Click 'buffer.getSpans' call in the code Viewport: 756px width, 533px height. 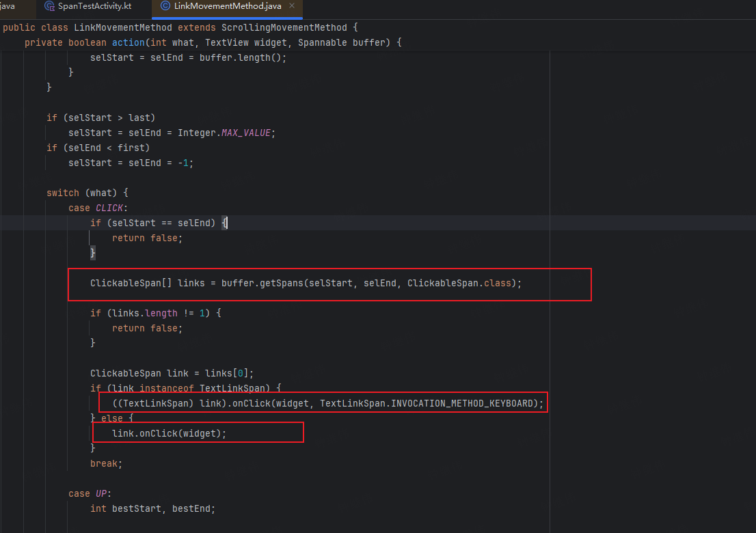[262, 283]
